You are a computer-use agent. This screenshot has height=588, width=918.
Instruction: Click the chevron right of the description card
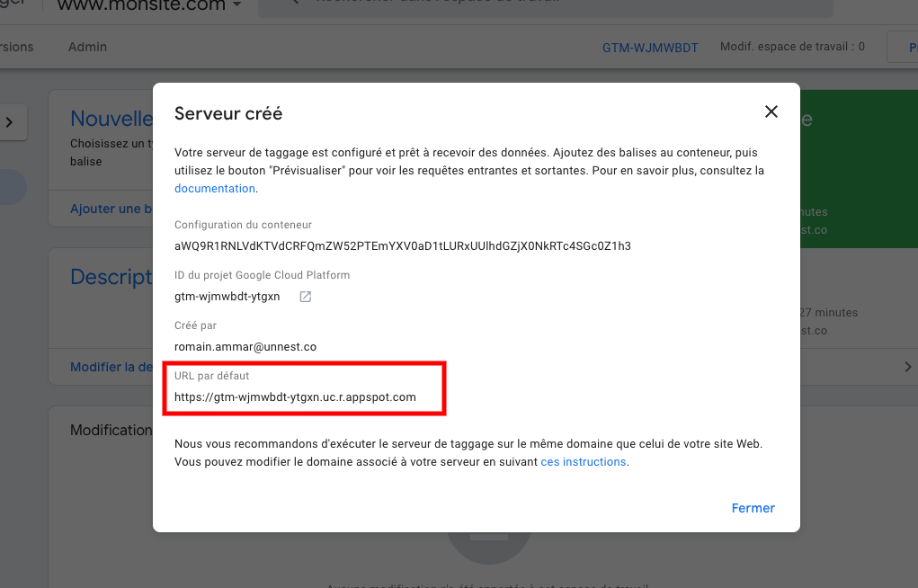907,367
